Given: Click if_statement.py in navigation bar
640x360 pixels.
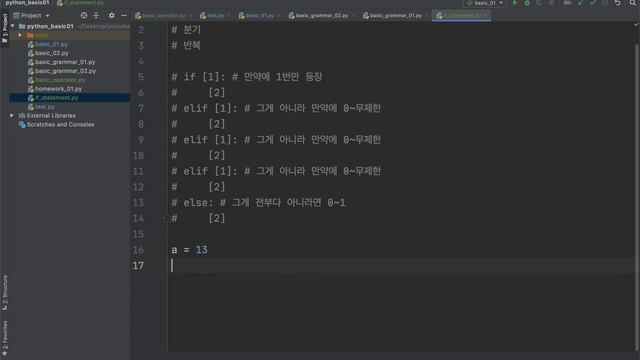Looking at the screenshot, I should pyautogui.click(x=80, y=3).
